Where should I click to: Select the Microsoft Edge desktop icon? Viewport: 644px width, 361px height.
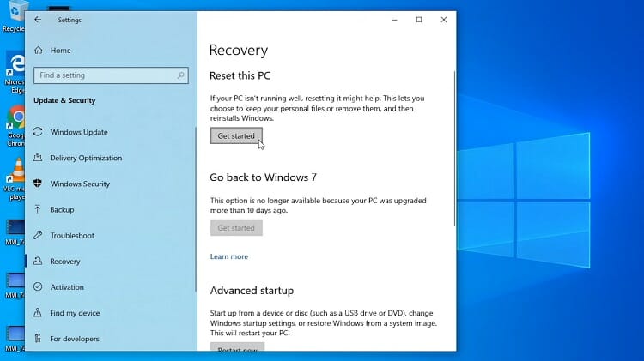[14, 73]
